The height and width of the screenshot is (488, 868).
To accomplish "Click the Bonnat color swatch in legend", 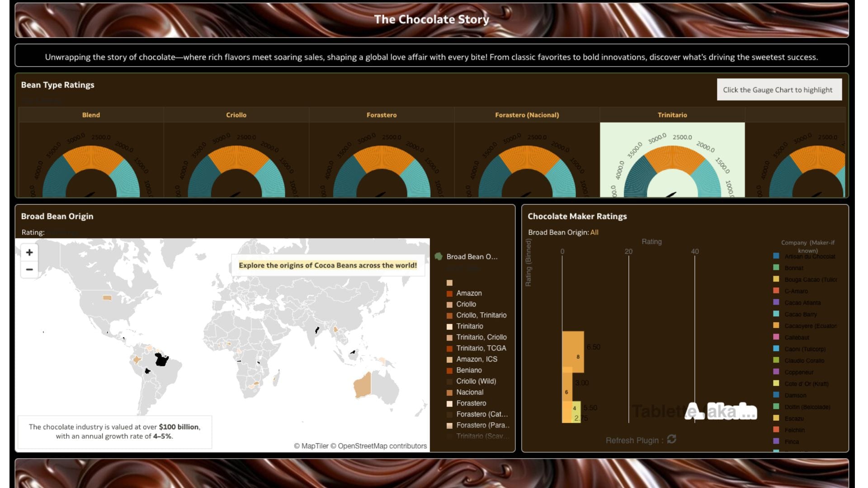I will click(x=776, y=267).
